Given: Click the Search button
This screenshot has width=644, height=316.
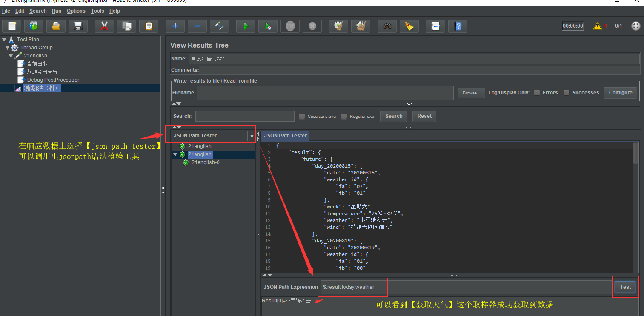Looking at the screenshot, I should [x=394, y=116].
